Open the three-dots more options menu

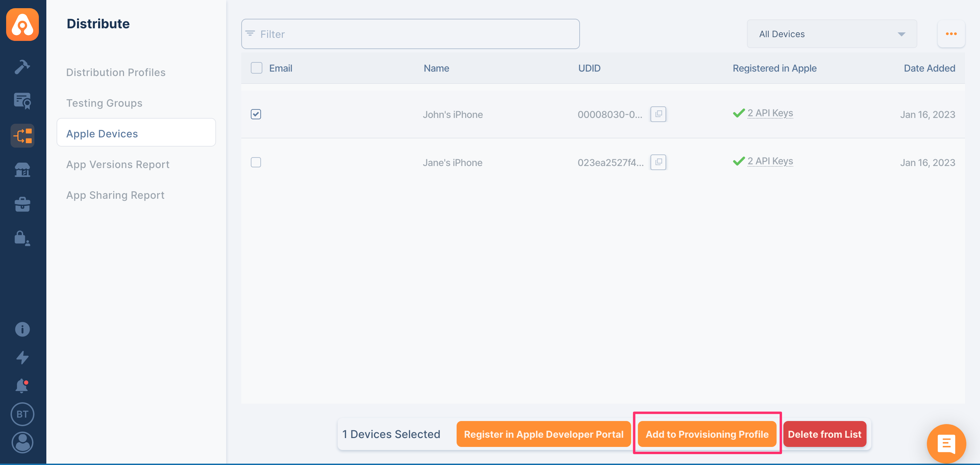(x=951, y=34)
